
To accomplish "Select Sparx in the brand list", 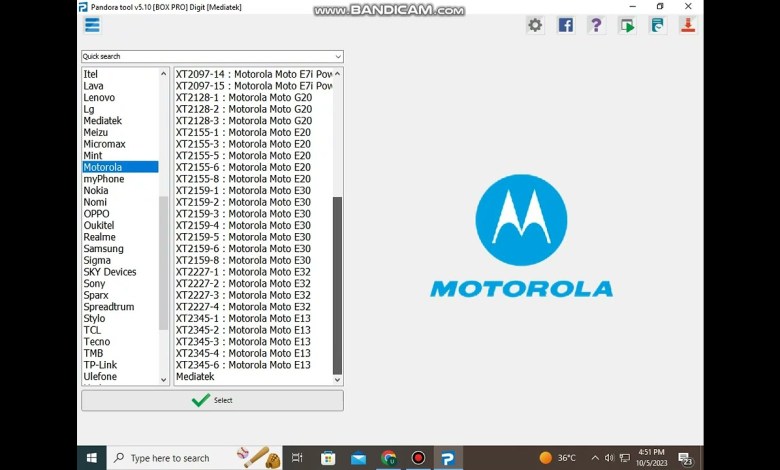I will tap(96, 295).
